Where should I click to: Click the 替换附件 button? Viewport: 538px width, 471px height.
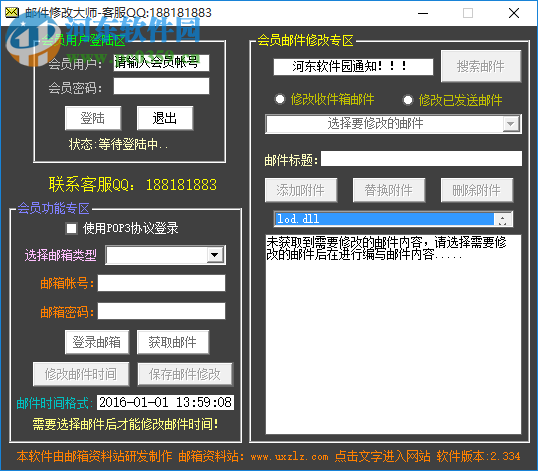pos(389,190)
